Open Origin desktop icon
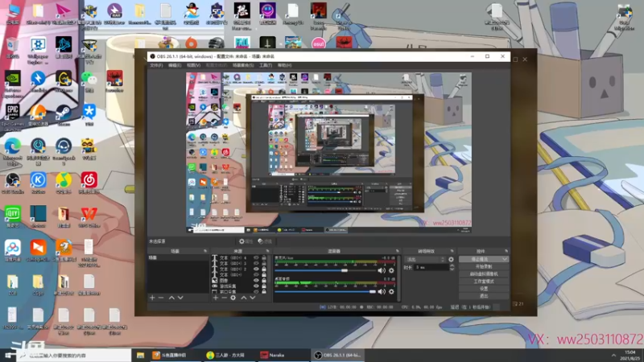The width and height of the screenshot is (644, 362). tap(191, 43)
